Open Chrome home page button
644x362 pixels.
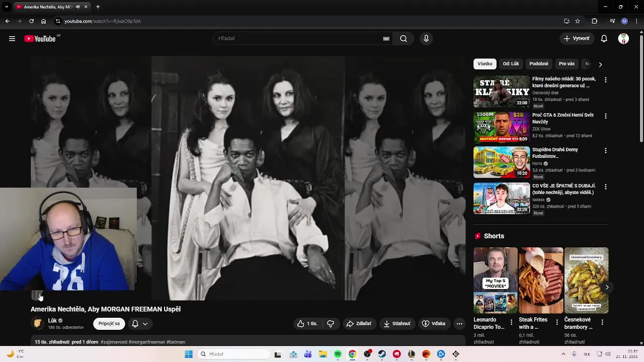point(44,21)
